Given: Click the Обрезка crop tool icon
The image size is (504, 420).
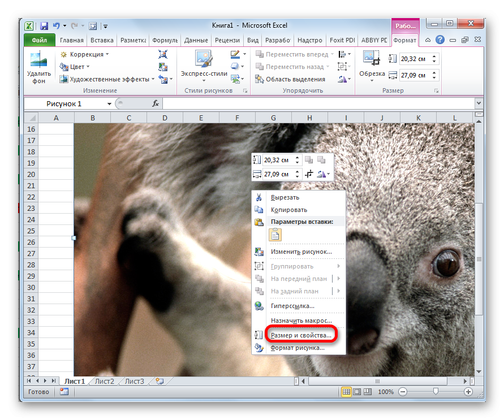Looking at the screenshot, I should [x=372, y=59].
